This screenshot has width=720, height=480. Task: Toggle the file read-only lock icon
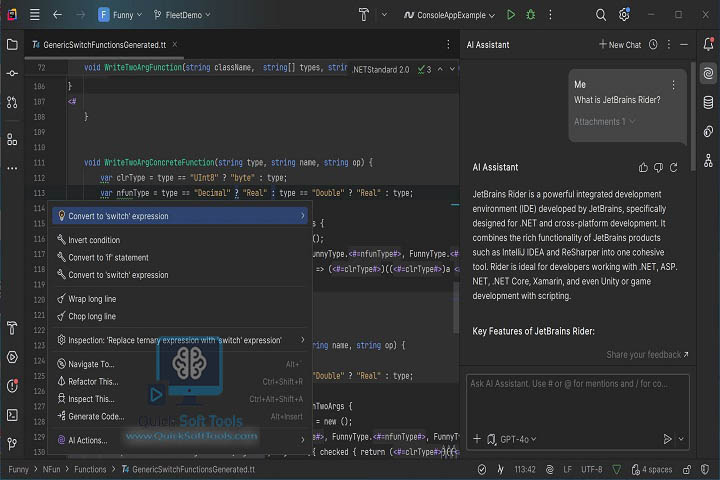[686, 469]
